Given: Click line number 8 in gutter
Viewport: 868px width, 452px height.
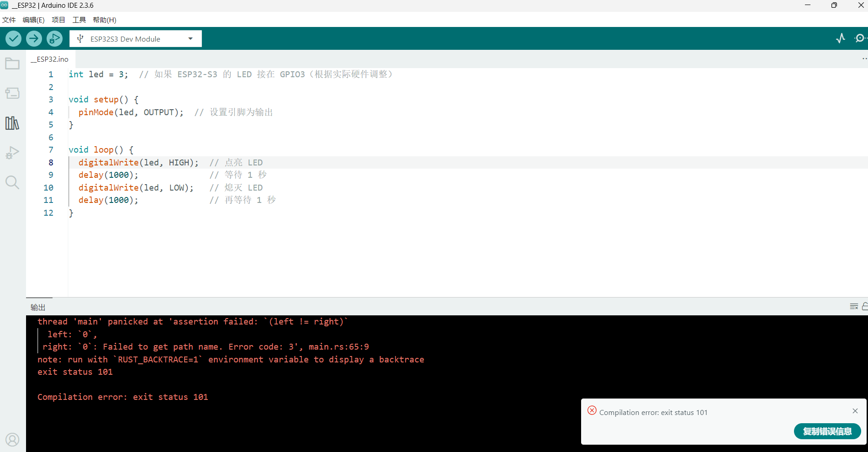Looking at the screenshot, I should (51, 162).
